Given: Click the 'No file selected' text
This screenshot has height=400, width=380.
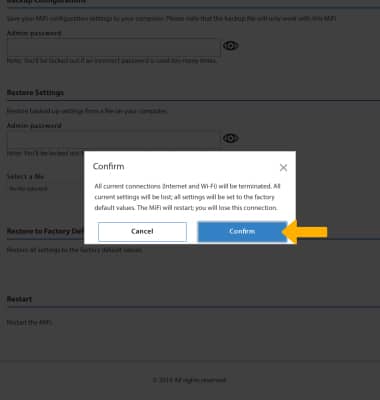Looking at the screenshot, I should coord(28,189).
